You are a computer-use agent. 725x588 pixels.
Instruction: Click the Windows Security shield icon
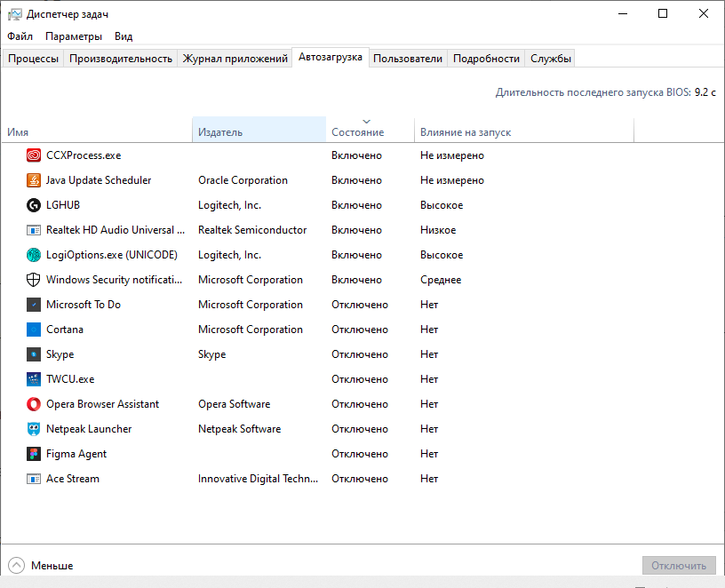tap(34, 280)
